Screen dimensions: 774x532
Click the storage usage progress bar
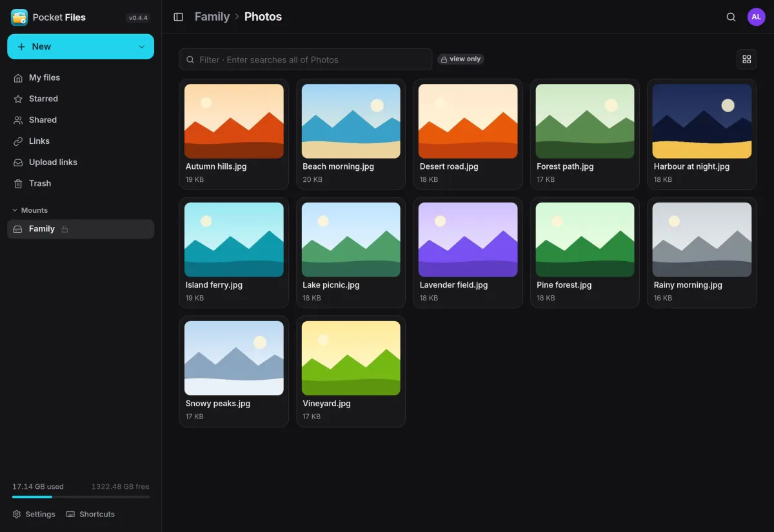pos(81,497)
